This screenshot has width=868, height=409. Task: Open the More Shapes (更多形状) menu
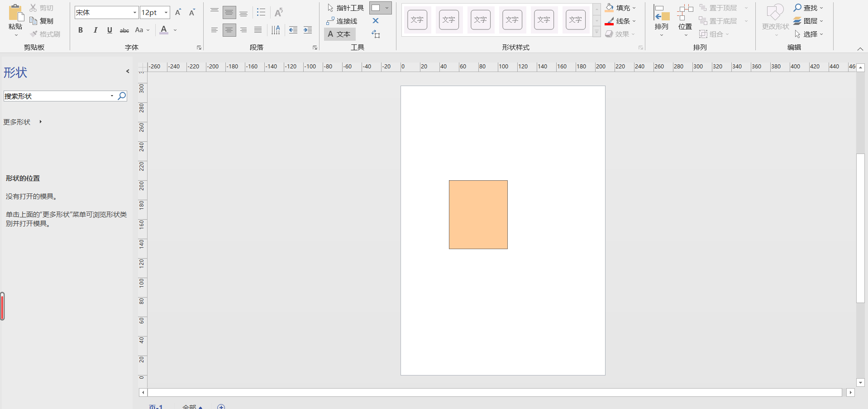[x=23, y=122]
